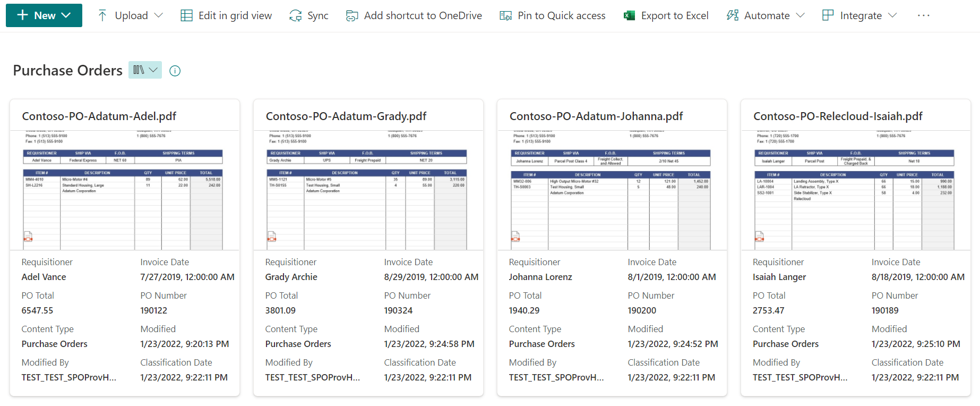Open the library view switcher dropdown
980x406 pixels.
(145, 70)
